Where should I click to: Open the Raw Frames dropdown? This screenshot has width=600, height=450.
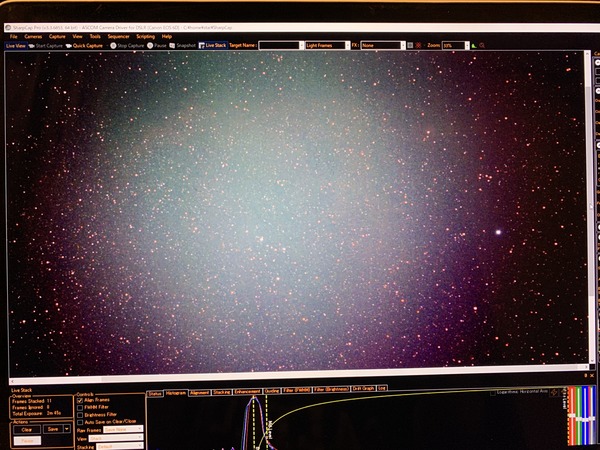(123, 430)
